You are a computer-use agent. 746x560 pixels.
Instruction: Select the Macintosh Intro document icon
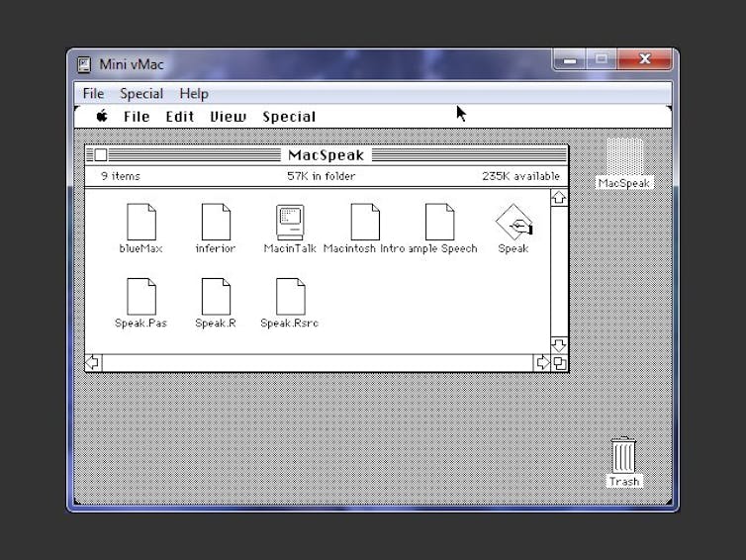[x=364, y=222]
